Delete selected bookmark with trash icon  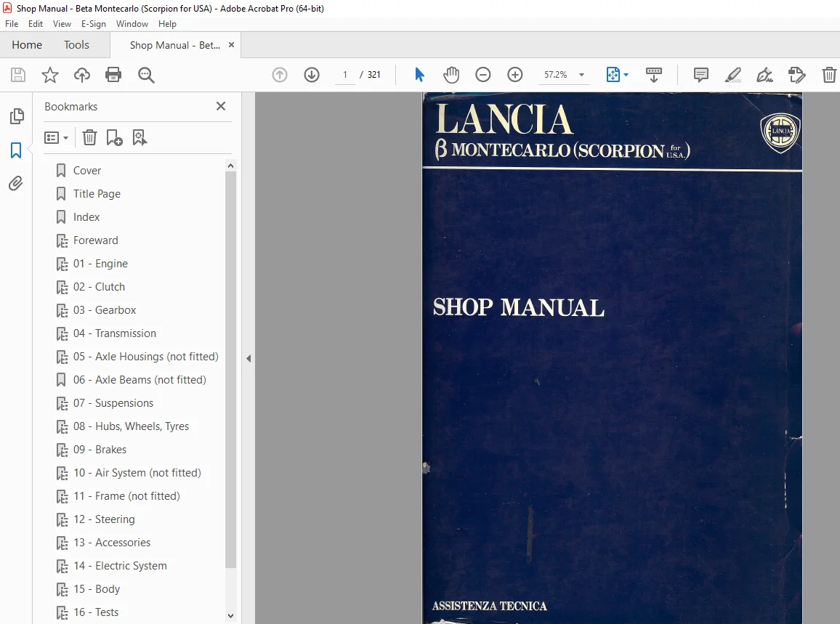tap(89, 137)
